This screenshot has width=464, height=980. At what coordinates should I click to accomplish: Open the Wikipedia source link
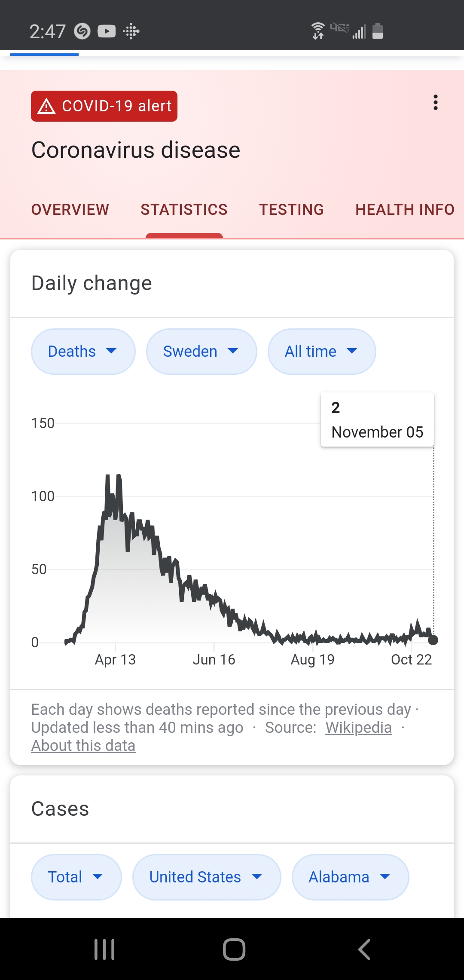tap(359, 728)
